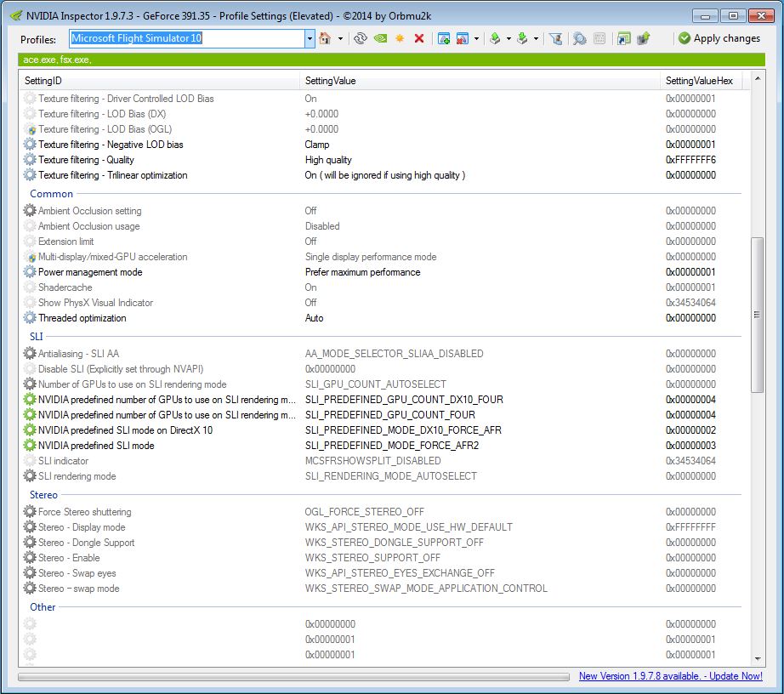Select the Clamp value for Negative LOD bias
This screenshot has width=784, height=694.
point(317,145)
